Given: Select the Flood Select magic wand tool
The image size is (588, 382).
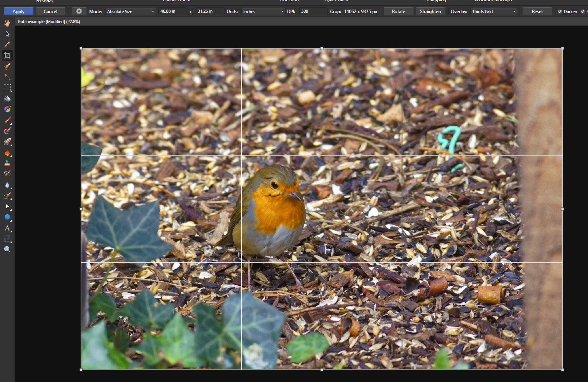Looking at the screenshot, I should tap(7, 77).
